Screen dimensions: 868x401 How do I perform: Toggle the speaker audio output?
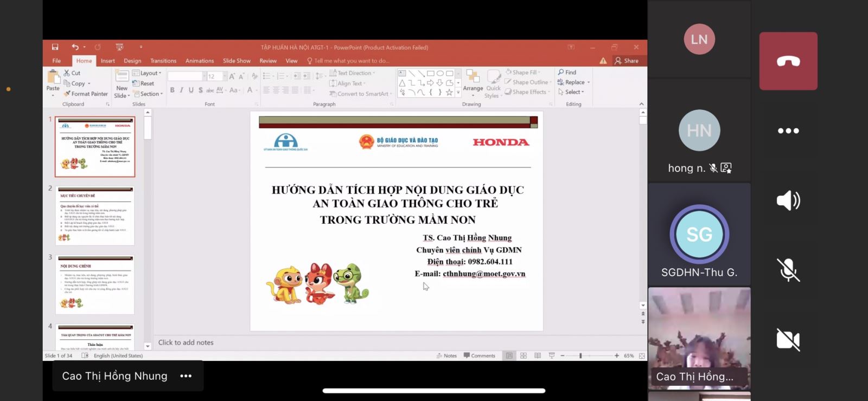pos(788,200)
